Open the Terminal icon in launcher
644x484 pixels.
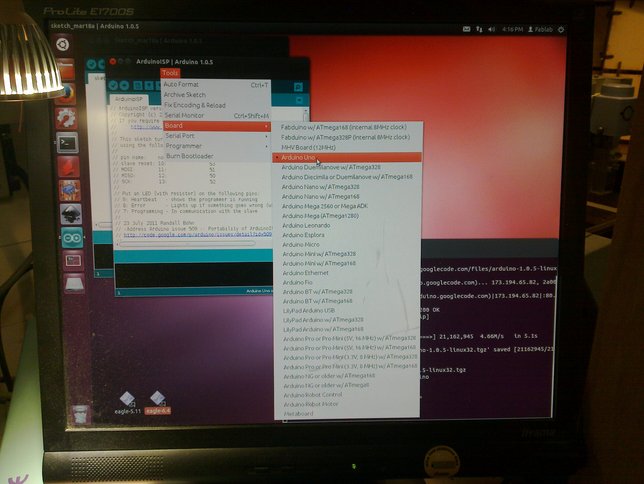(67, 143)
